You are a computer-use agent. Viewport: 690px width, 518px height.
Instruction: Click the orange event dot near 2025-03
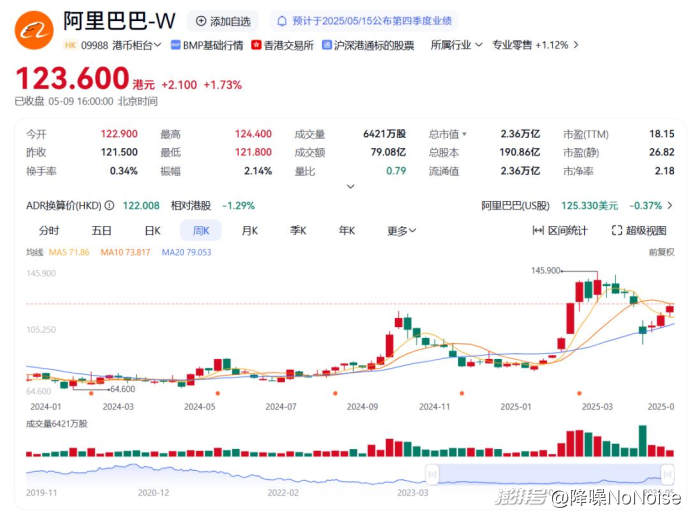click(580, 393)
